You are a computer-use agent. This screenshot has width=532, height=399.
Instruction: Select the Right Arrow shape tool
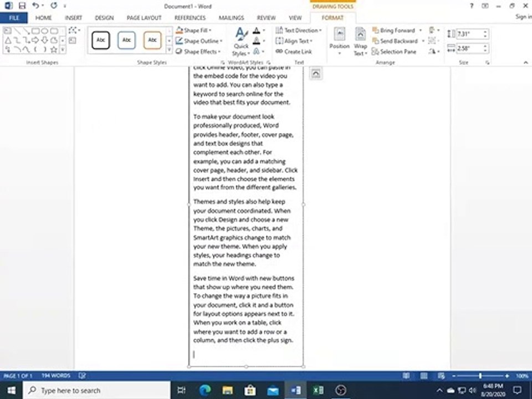click(x=35, y=40)
